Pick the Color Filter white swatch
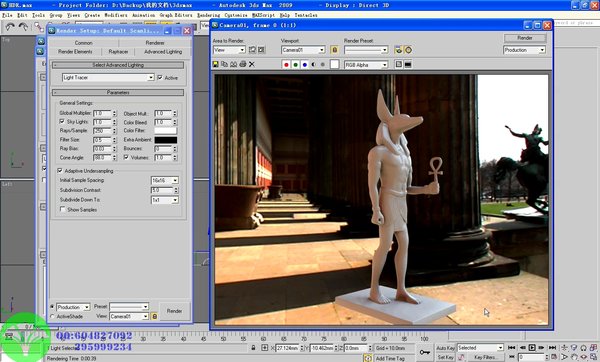The image size is (600, 362). point(165,130)
